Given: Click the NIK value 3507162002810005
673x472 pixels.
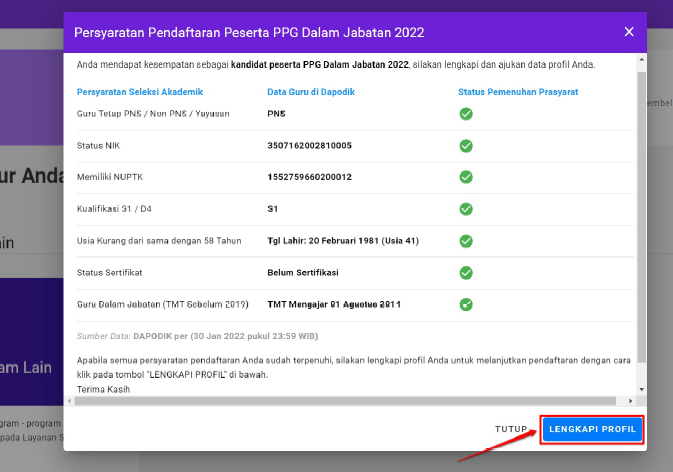Looking at the screenshot, I should point(309,145).
